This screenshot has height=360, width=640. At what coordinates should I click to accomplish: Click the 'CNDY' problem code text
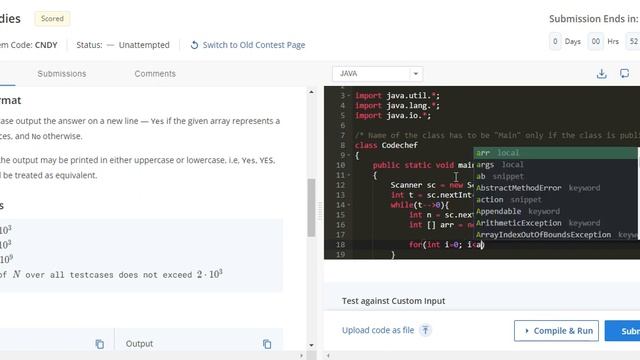(46, 45)
